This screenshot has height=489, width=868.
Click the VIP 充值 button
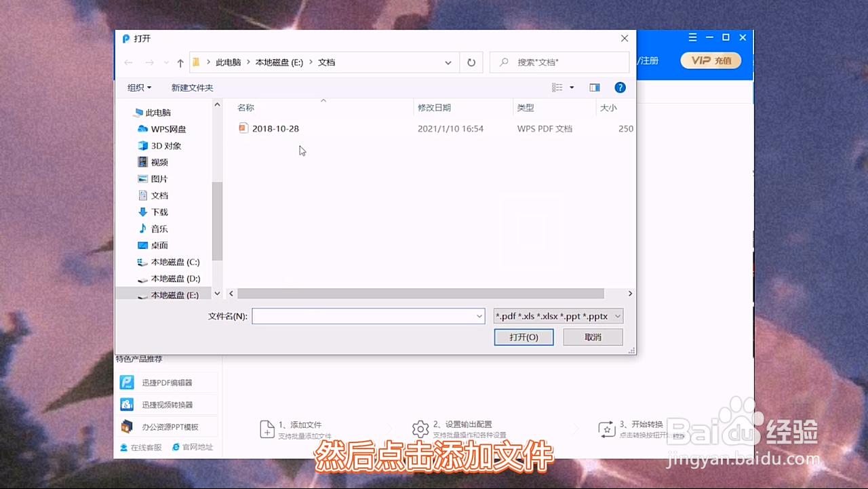[711, 60]
